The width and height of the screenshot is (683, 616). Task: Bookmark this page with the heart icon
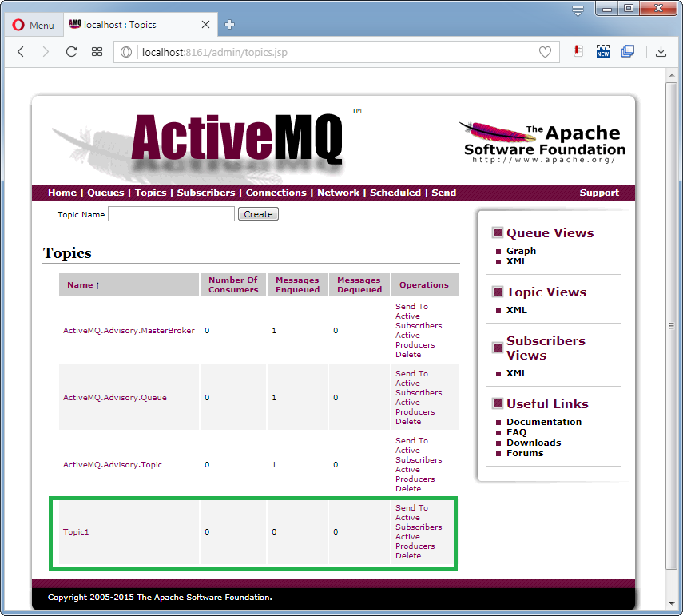545,52
